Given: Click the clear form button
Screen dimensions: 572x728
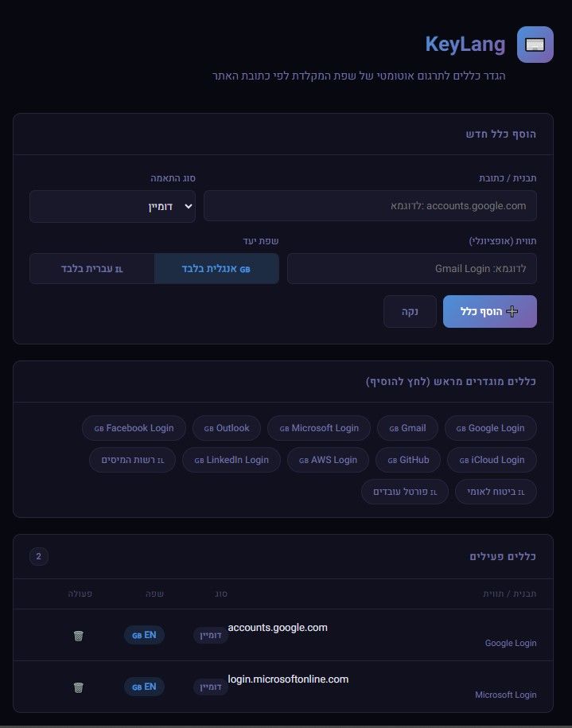Looking at the screenshot, I should (410, 312).
